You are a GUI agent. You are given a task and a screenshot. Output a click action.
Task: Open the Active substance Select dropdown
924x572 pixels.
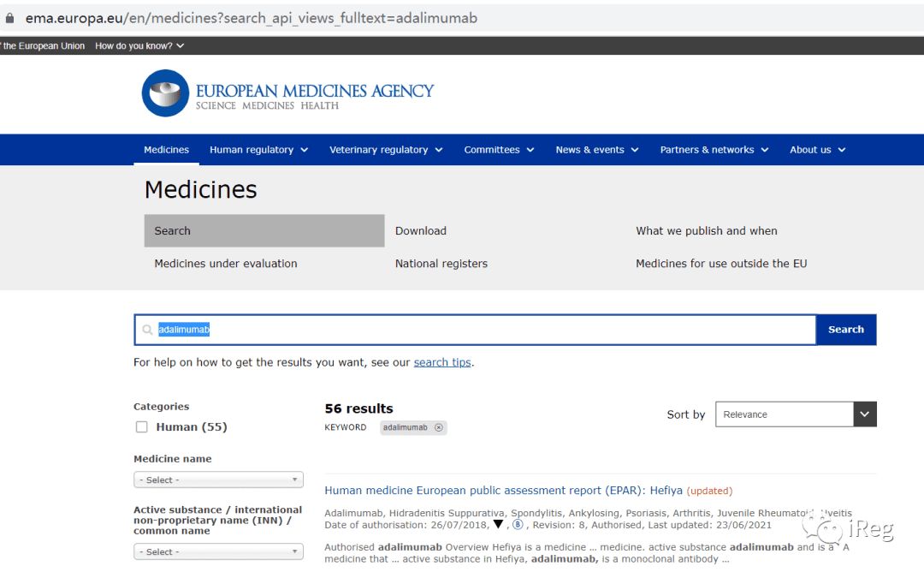pos(219,552)
